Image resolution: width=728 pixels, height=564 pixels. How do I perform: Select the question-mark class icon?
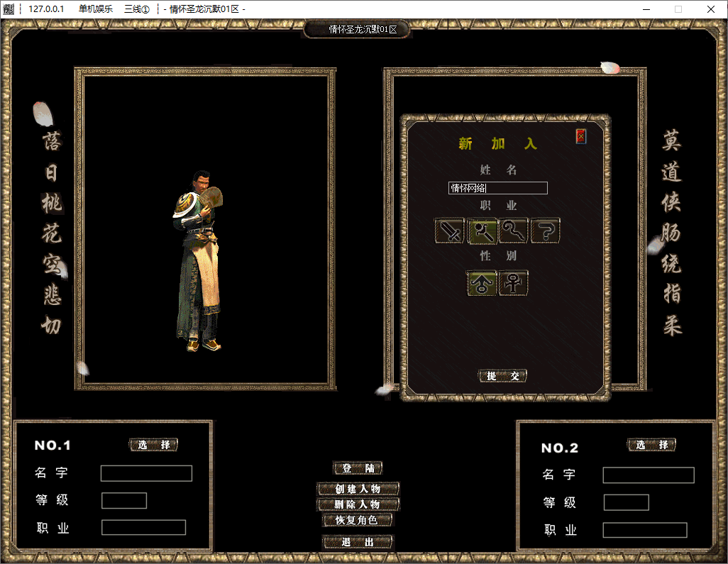(546, 231)
